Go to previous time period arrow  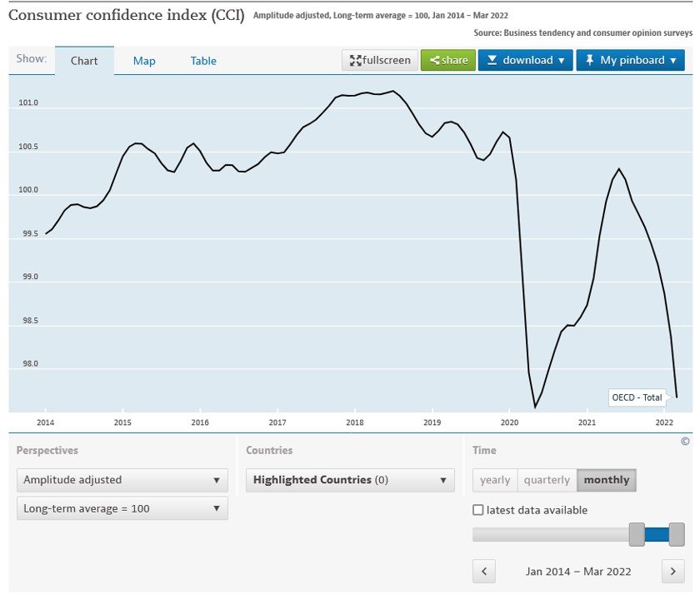[484, 572]
